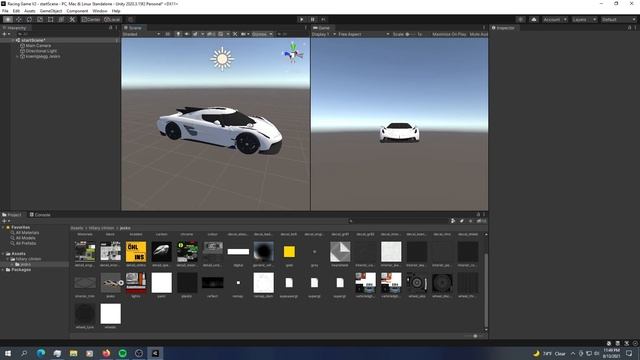The width and height of the screenshot is (640, 360).
Task: Switch to the Console tab
Action: click(40, 215)
